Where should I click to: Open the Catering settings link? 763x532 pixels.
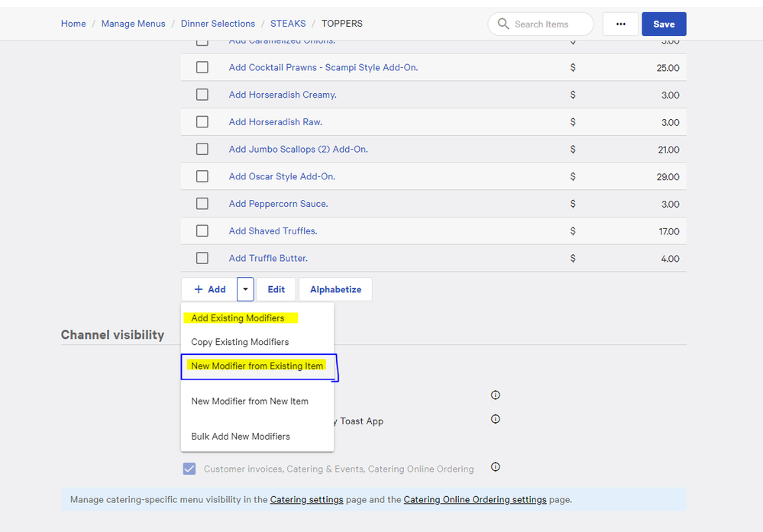coord(306,500)
